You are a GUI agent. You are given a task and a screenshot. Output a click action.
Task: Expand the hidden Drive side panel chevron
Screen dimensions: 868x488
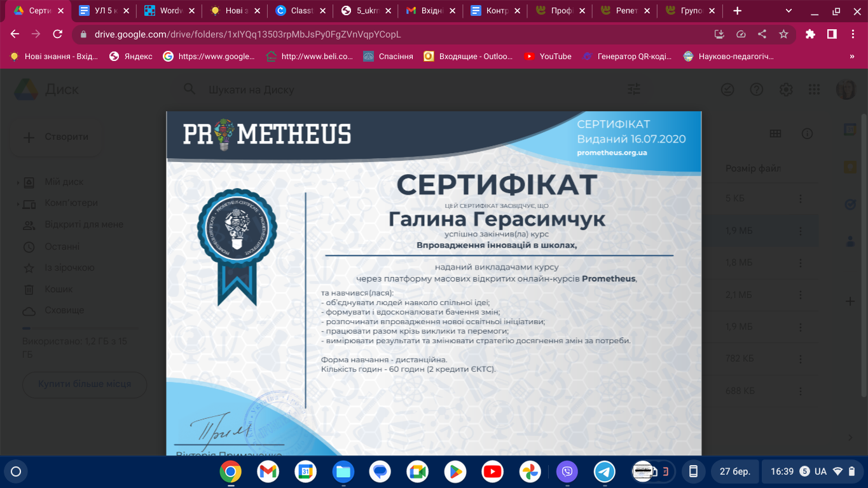(850, 437)
